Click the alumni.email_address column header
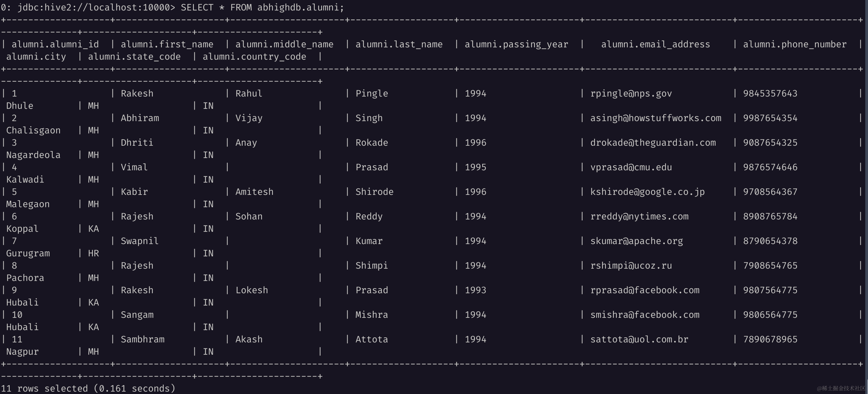 [655, 45]
